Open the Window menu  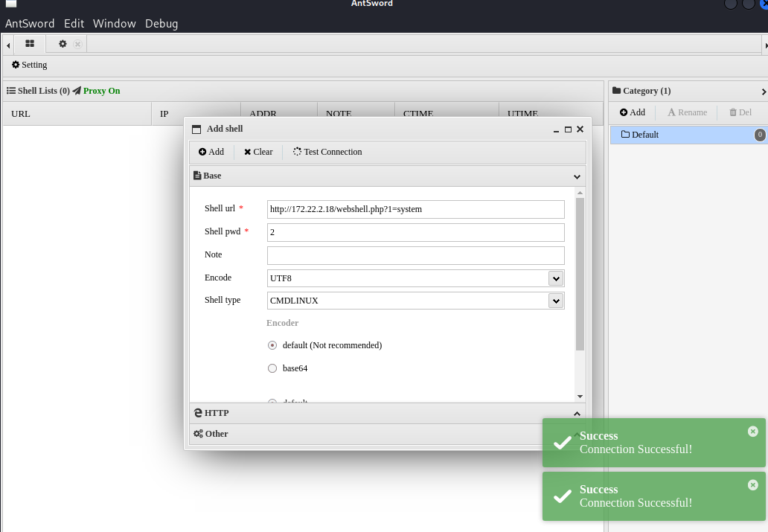point(114,24)
